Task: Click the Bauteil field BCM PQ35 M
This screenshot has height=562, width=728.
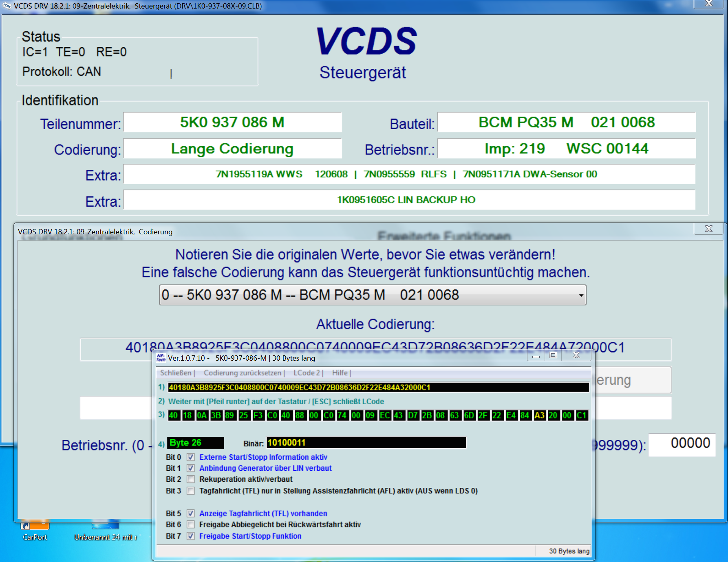Action: click(x=567, y=122)
